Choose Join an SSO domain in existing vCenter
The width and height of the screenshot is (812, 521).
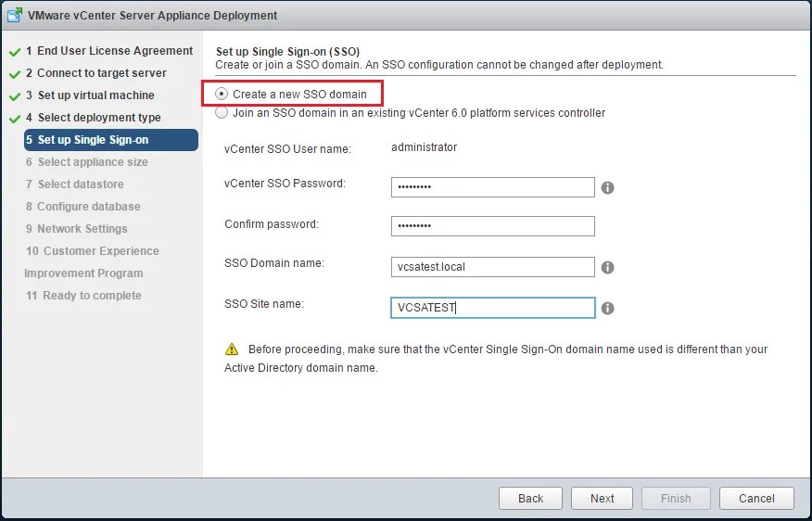point(222,113)
